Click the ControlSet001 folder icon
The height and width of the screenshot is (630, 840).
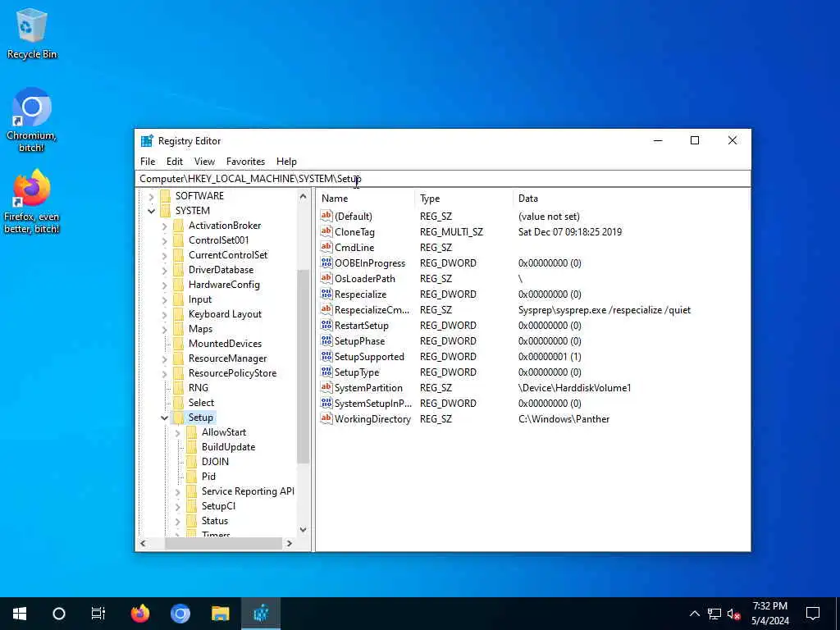tap(179, 240)
